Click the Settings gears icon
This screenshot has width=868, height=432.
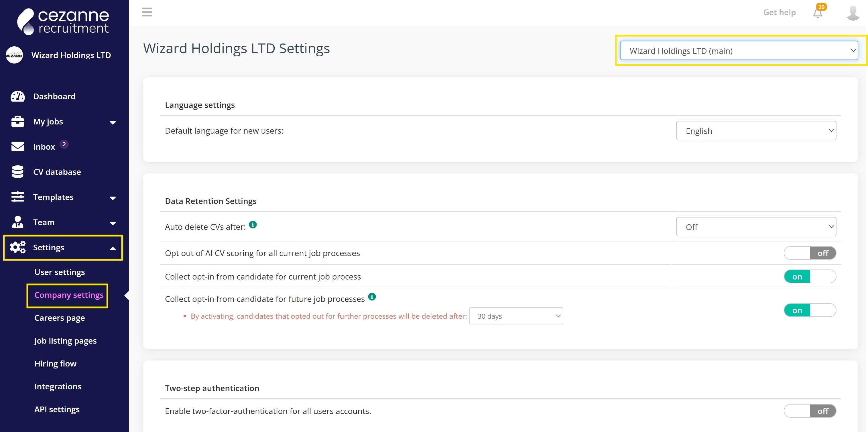click(x=17, y=247)
